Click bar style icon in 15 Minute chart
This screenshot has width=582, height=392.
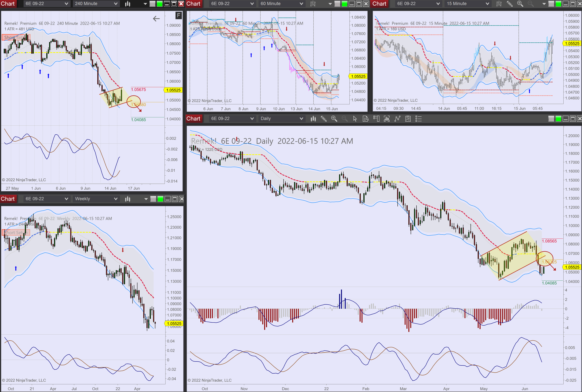point(499,4)
